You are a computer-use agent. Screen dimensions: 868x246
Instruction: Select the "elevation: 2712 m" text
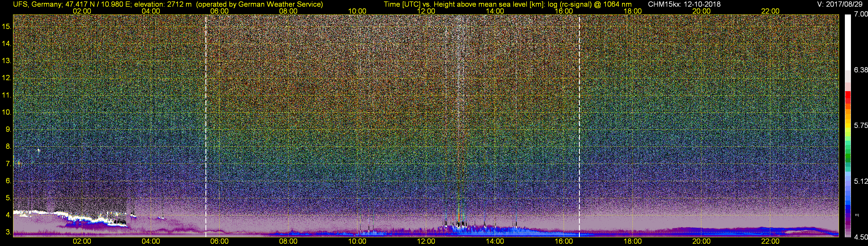pos(163,4)
